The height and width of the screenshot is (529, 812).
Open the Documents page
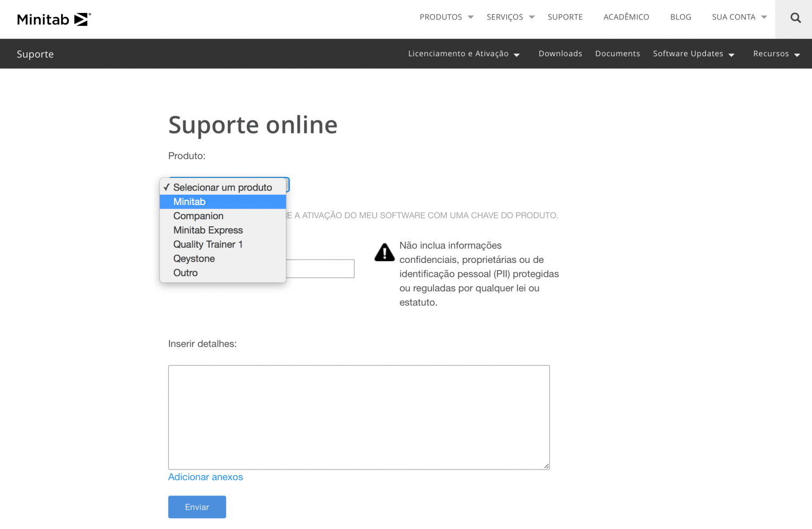[x=618, y=54]
